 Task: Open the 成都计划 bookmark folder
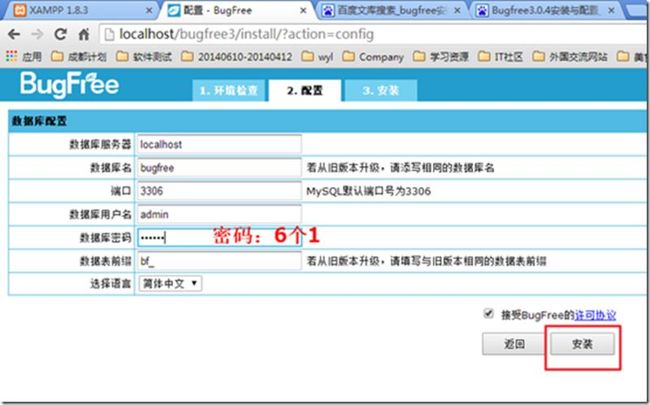click(79, 57)
